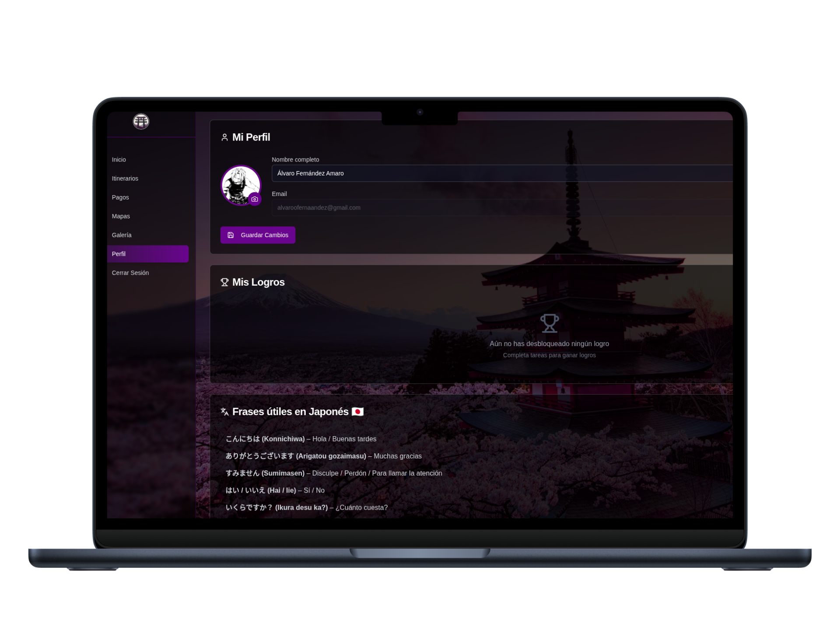This screenshot has height=630, width=840.
Task: Click the circular profile avatar image
Action: point(241,185)
